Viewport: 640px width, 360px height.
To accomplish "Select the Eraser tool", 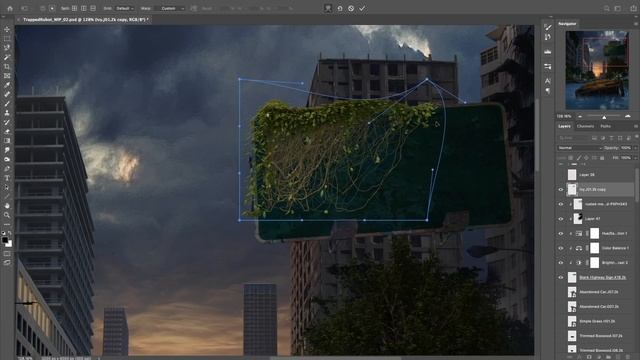I will pos(7,131).
